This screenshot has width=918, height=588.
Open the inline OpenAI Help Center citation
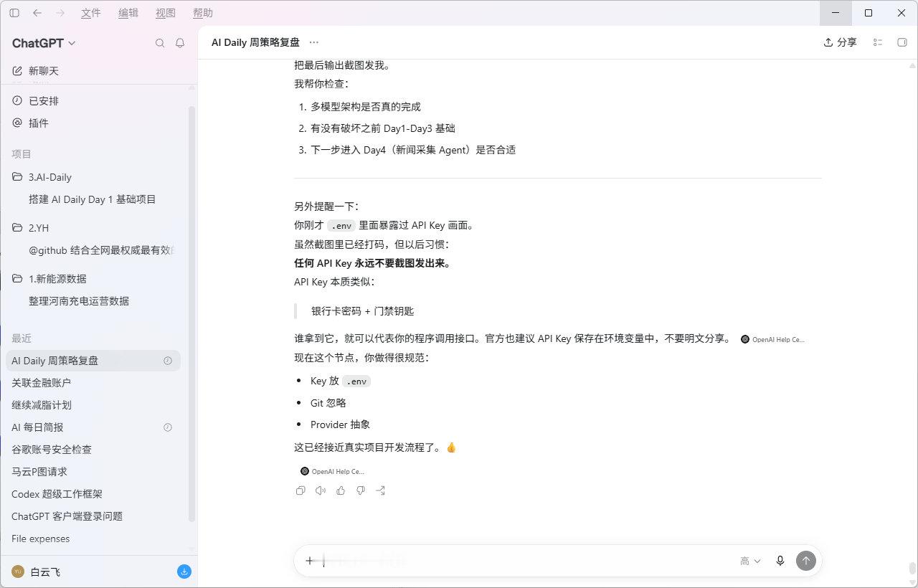point(773,339)
